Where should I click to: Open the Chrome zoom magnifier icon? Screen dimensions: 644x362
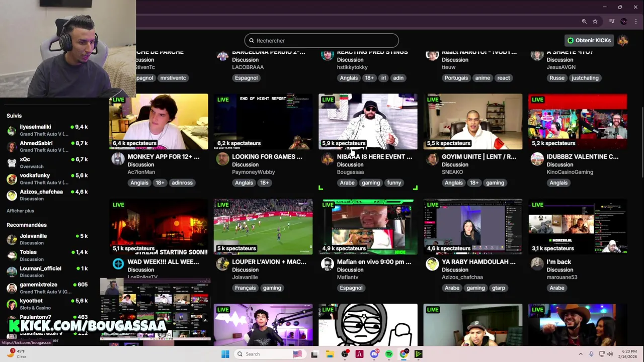pos(584,22)
